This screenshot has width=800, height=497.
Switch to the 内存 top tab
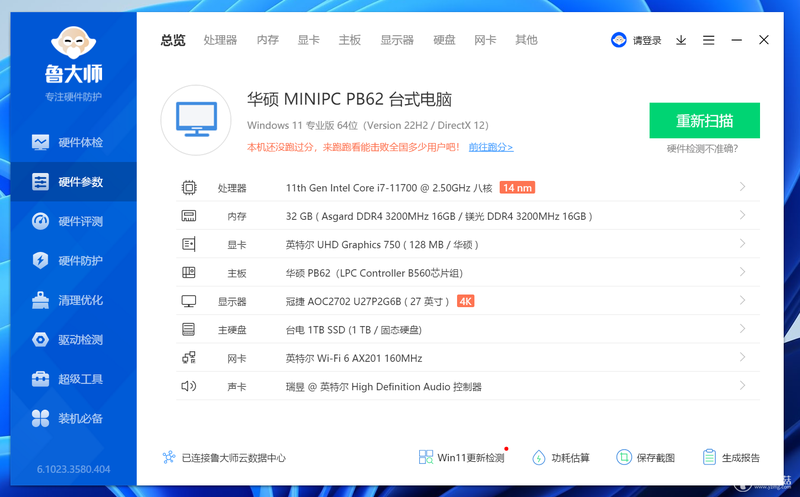click(267, 40)
